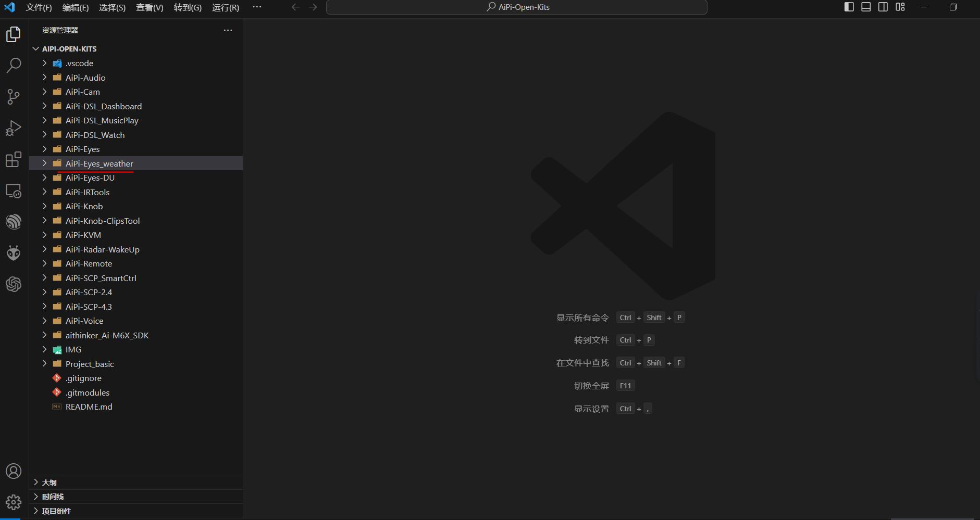Open the Search view icon
980x520 pixels.
click(14, 65)
